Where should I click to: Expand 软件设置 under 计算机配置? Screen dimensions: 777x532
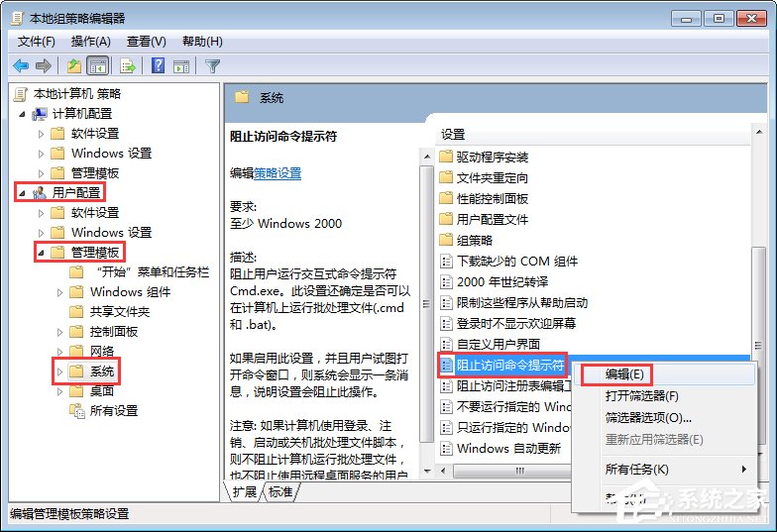tap(42, 134)
